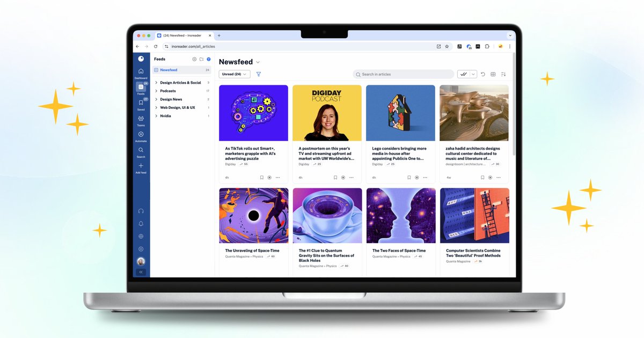The image size is (644, 338).
Task: Click the article list vertical scrollbar
Action: 514,105
